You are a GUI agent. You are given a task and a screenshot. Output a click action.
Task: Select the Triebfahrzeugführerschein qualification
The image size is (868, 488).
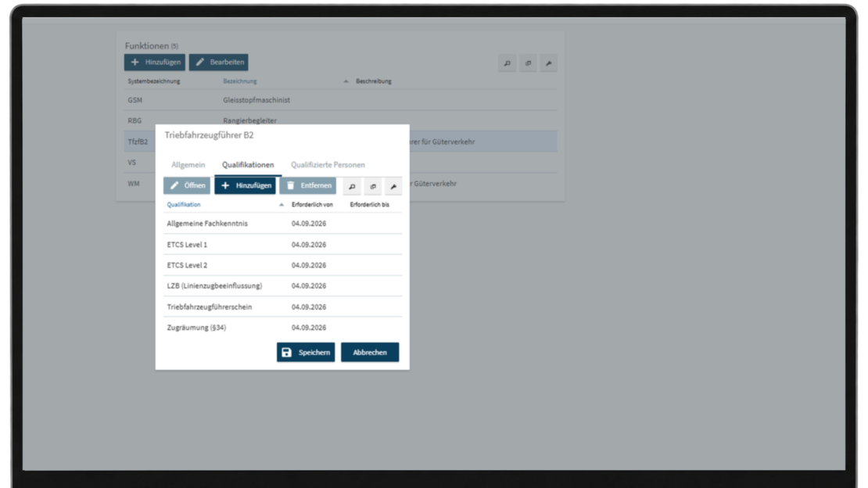[282, 307]
